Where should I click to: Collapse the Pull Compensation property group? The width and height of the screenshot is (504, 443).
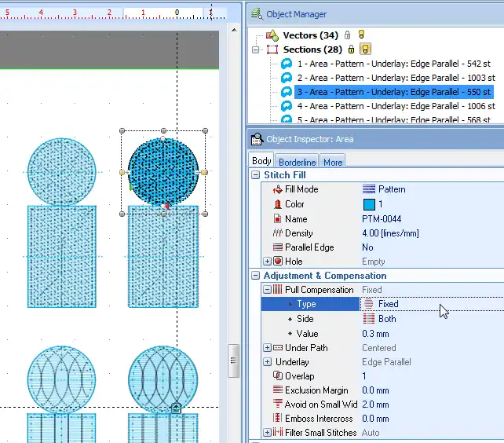[x=267, y=290]
